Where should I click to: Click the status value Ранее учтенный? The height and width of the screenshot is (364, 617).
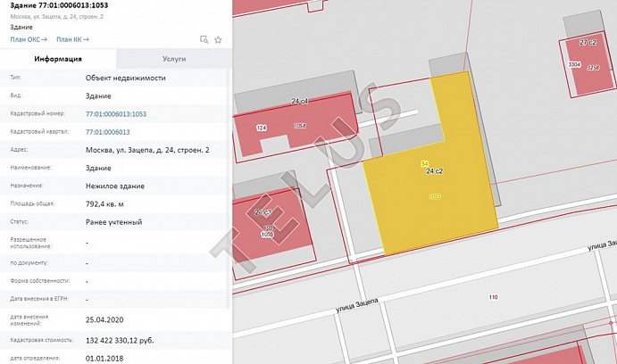(113, 222)
